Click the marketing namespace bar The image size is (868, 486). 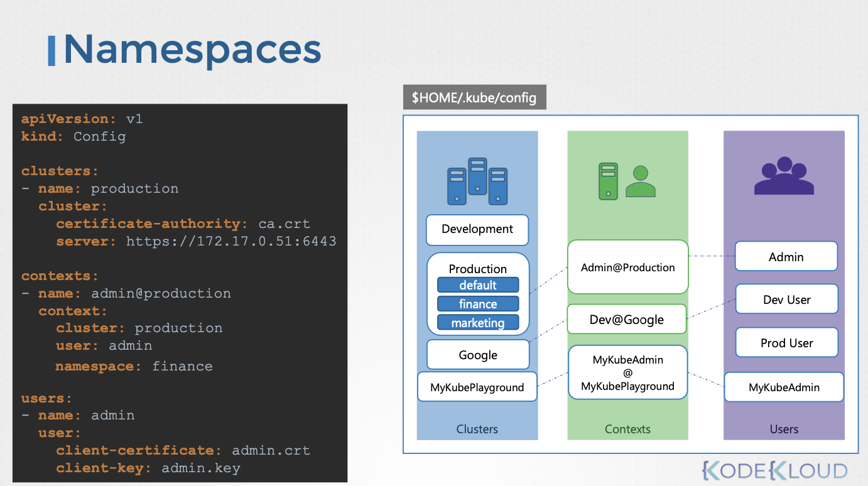[x=478, y=323]
